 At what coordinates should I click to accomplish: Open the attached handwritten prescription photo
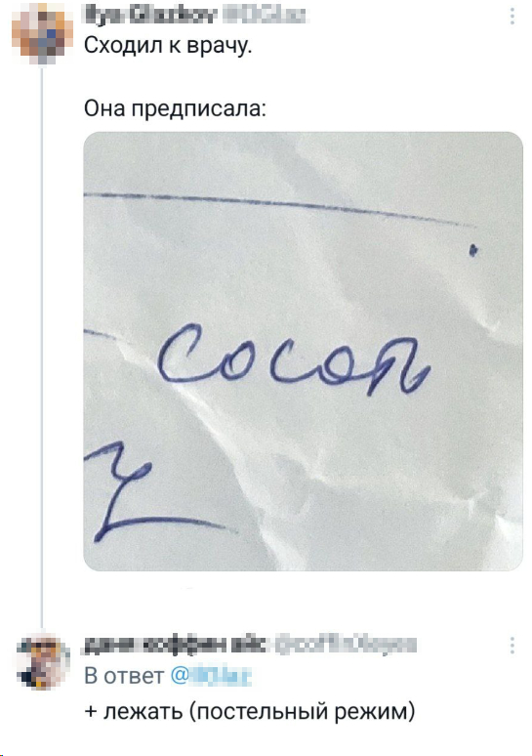[304, 351]
